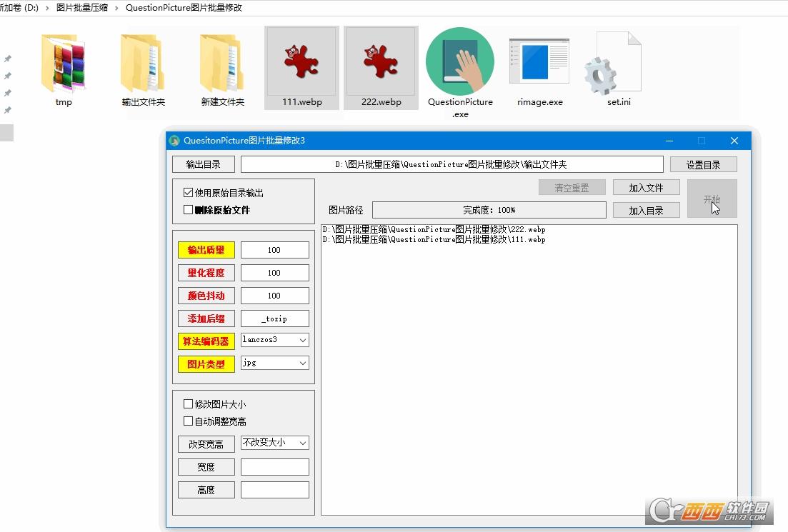This screenshot has width=788, height=532.
Task: Open the 输出文件夹 output folder
Action: [144, 66]
